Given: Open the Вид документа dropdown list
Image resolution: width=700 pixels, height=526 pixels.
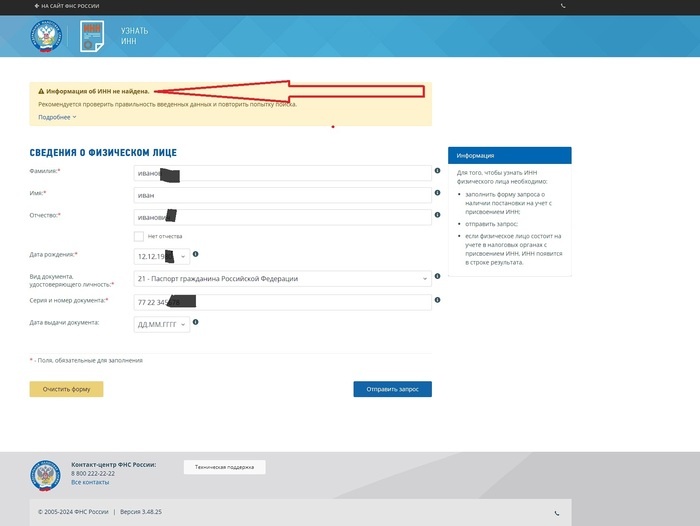Looking at the screenshot, I should pyautogui.click(x=283, y=279).
